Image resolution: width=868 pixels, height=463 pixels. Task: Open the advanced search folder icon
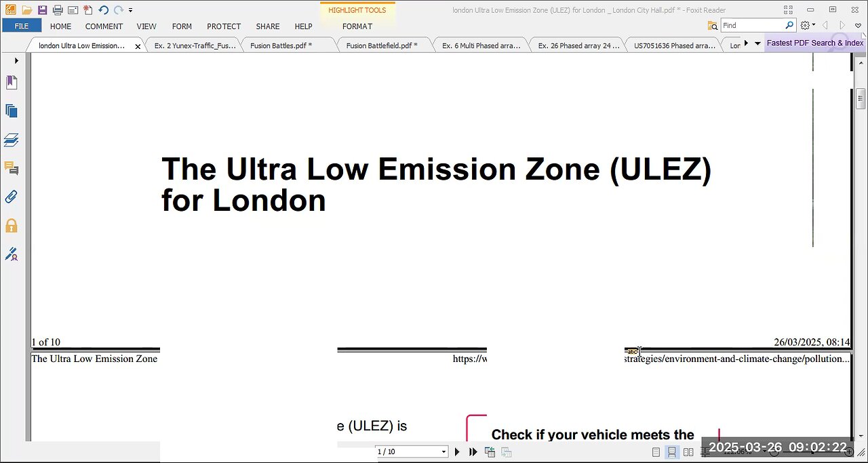(713, 26)
